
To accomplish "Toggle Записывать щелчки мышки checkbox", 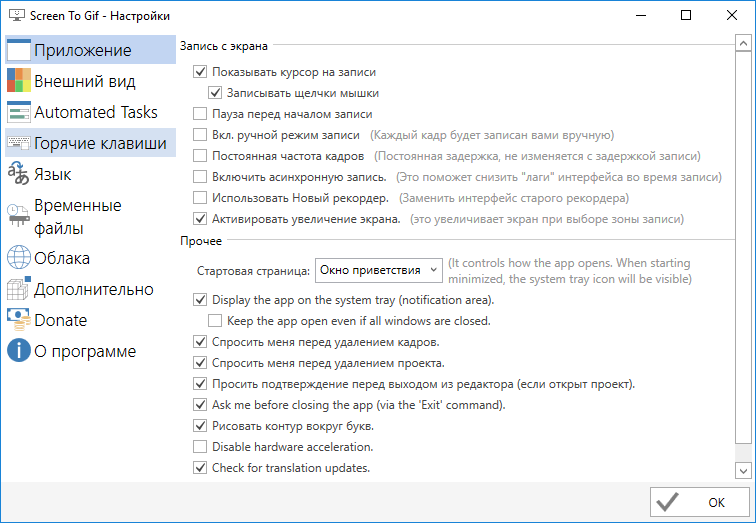I will [215, 93].
